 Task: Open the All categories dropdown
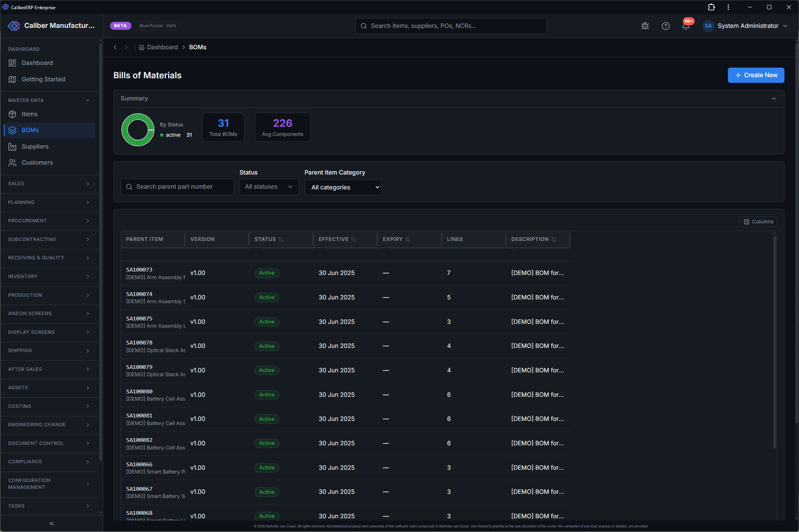tap(343, 187)
